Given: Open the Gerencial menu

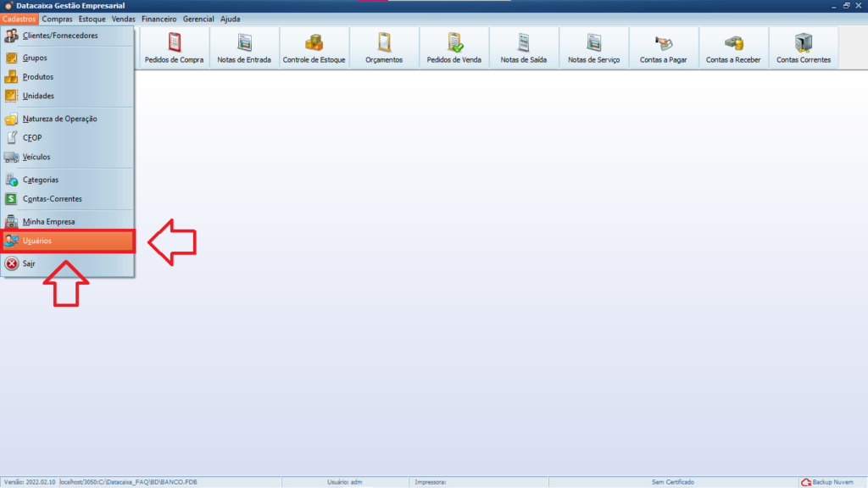Looking at the screenshot, I should click(198, 19).
